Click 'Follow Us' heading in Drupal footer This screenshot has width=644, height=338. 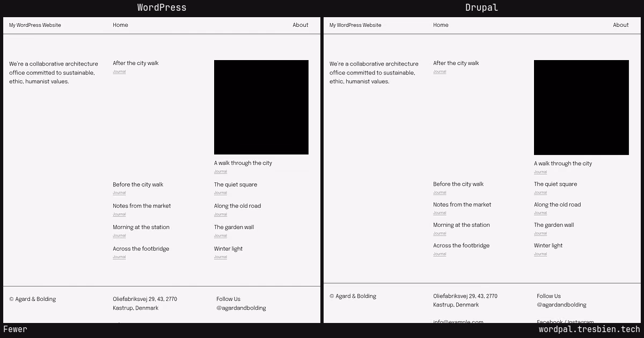[548, 296]
